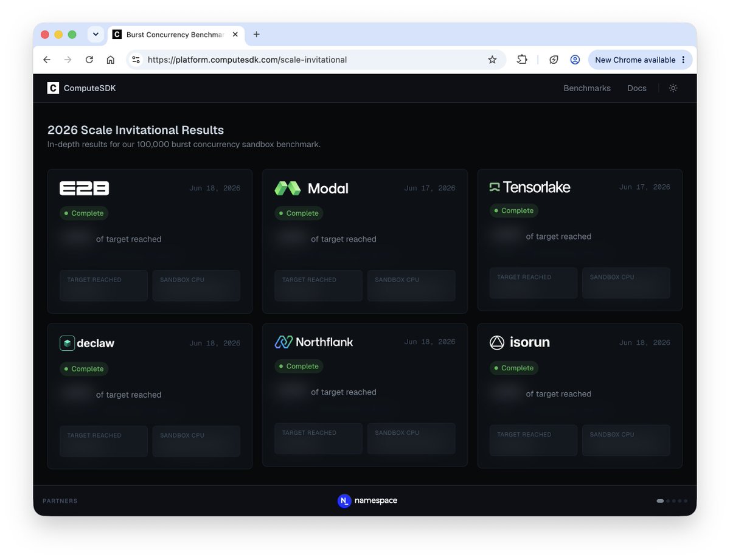Click the 2026 Scale Invitational Results heading
The width and height of the screenshot is (730, 560).
pyautogui.click(x=136, y=130)
